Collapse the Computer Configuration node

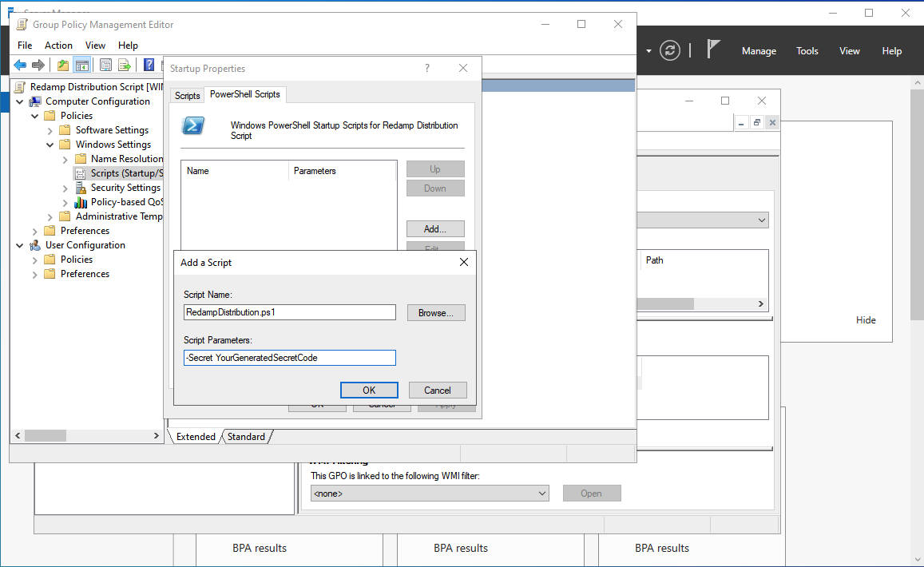point(20,101)
